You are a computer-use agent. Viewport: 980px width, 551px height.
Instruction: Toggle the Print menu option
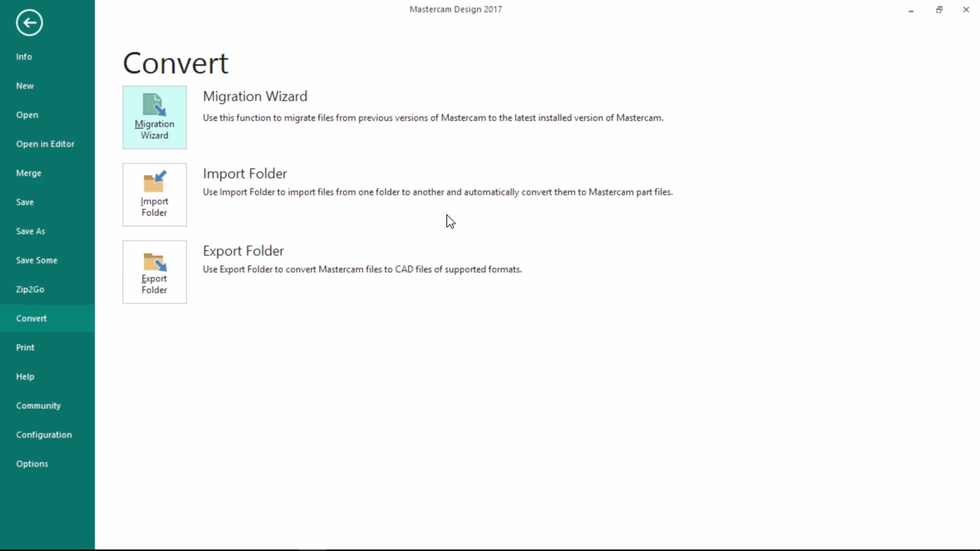[x=25, y=347]
